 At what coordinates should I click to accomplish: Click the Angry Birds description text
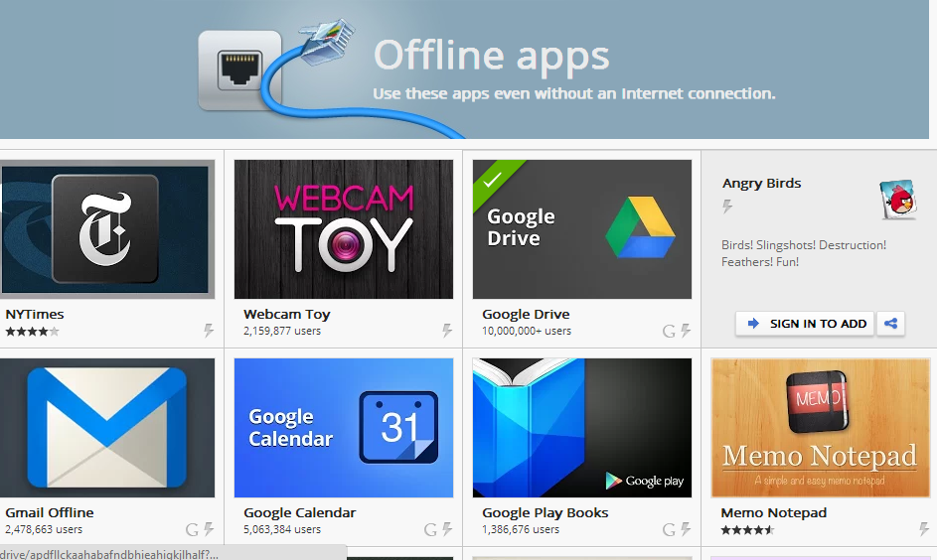pos(804,253)
